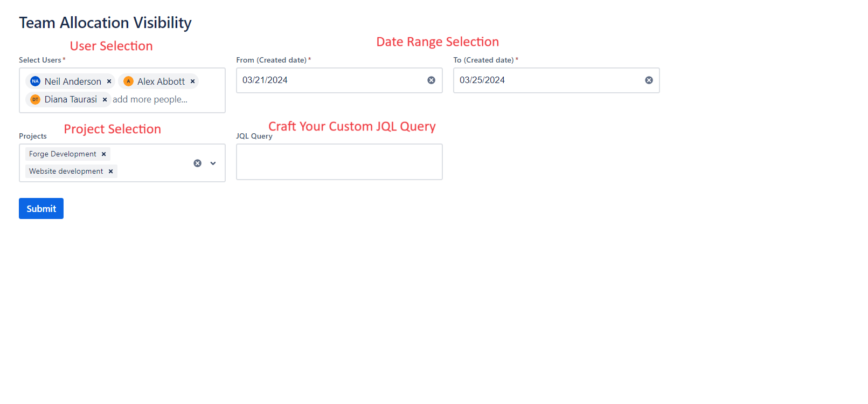Select the Website development tag label
The width and height of the screenshot is (868, 404).
click(x=66, y=172)
